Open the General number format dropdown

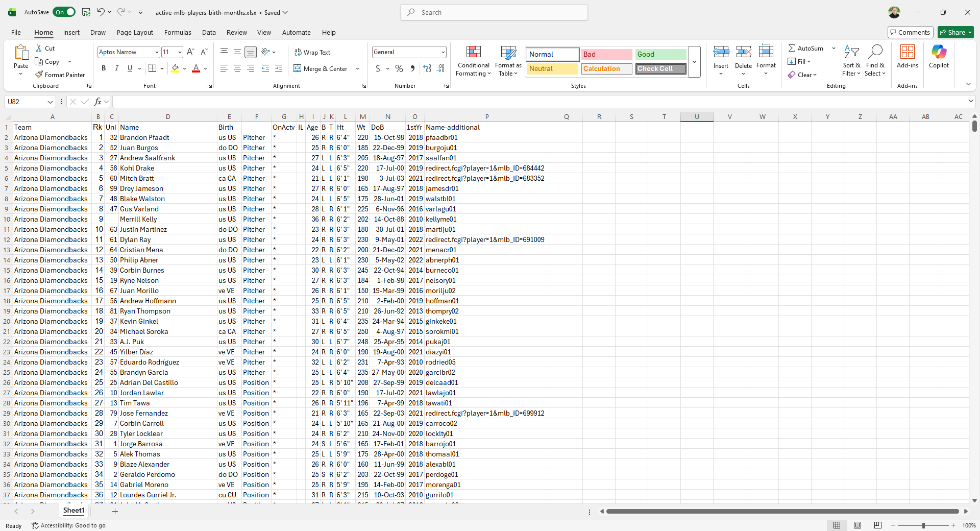tap(442, 52)
